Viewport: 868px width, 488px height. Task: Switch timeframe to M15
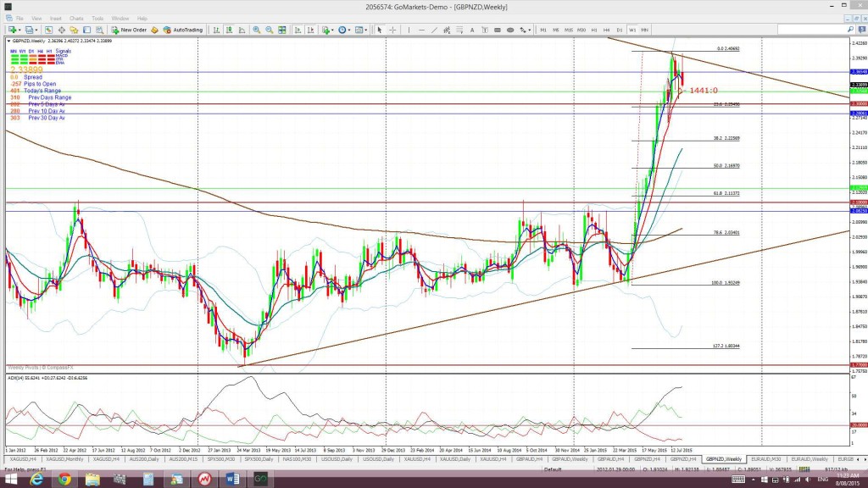tap(569, 30)
